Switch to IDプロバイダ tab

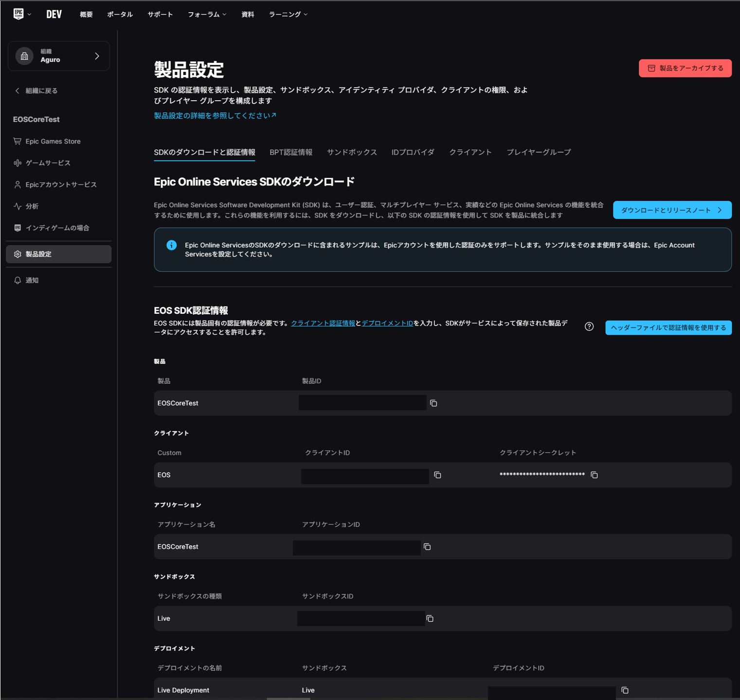click(413, 152)
